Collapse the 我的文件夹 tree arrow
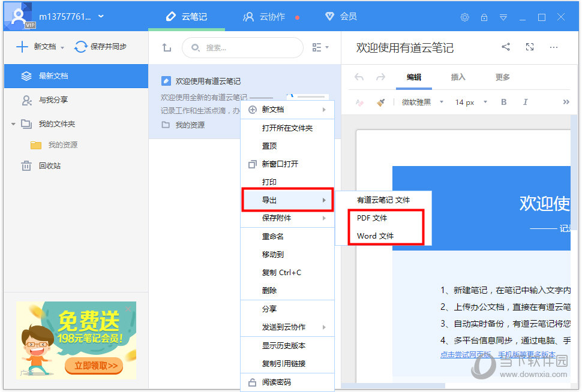The width and height of the screenshot is (582, 392). pos(13,124)
